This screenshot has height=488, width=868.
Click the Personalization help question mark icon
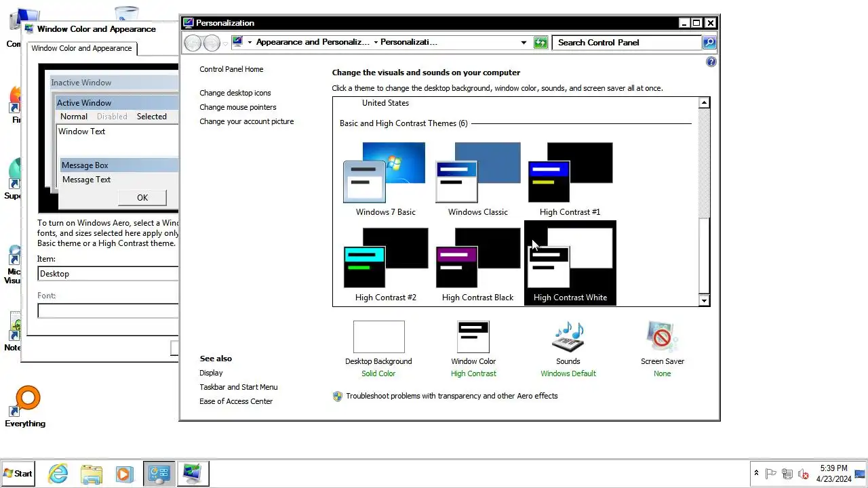point(711,62)
